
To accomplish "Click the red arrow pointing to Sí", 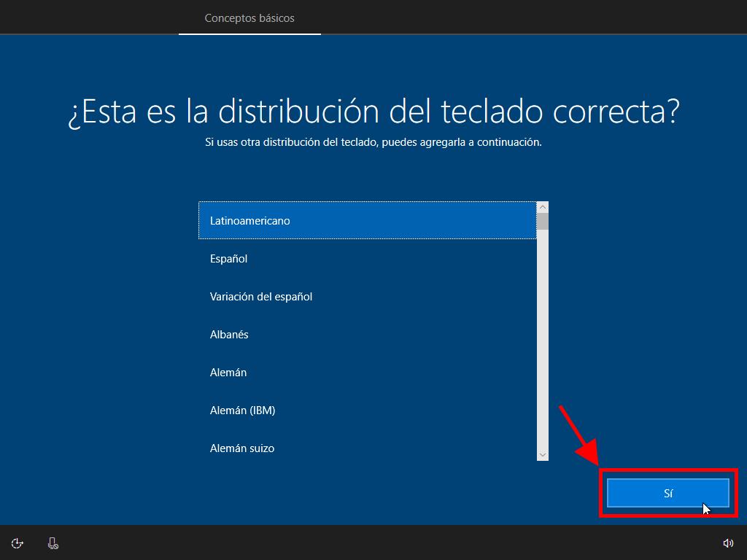I will point(578,434).
